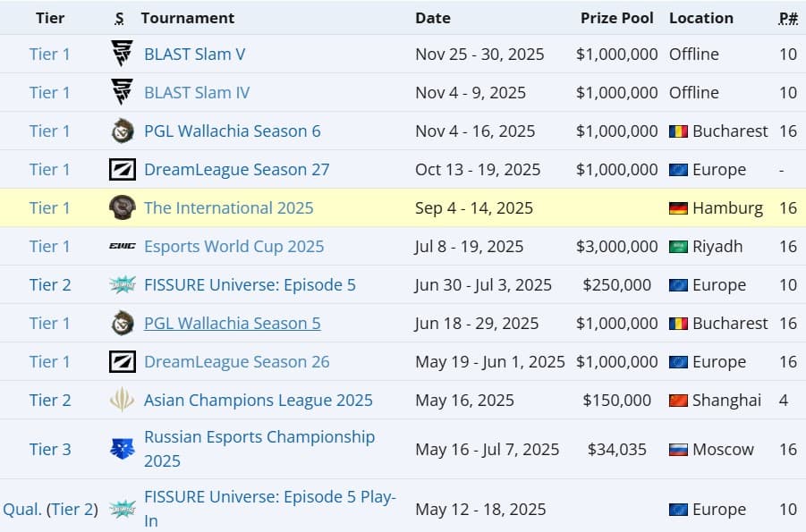Open The International 2025 page
Viewport: 806px width, 532px height.
pos(228,207)
